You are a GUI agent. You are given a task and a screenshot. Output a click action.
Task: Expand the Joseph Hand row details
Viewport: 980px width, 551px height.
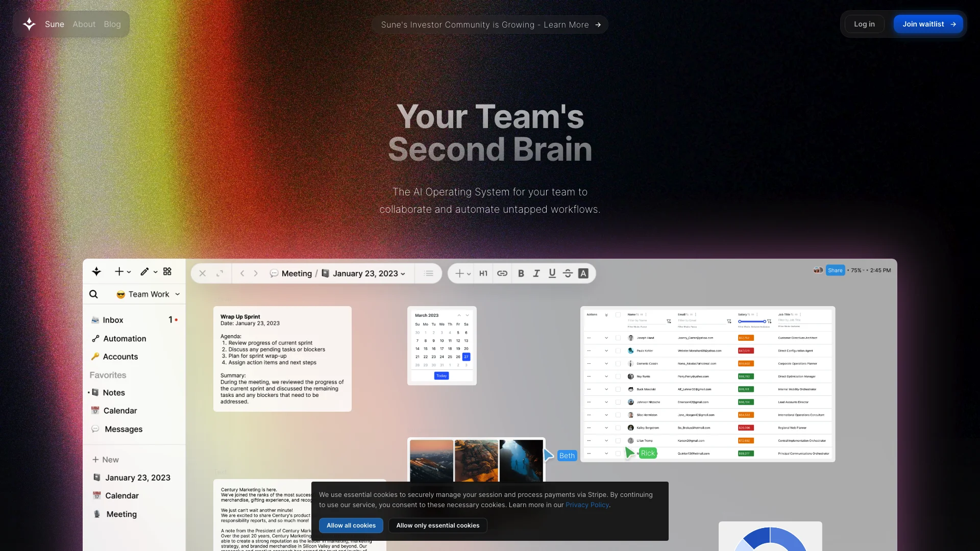[606, 338]
